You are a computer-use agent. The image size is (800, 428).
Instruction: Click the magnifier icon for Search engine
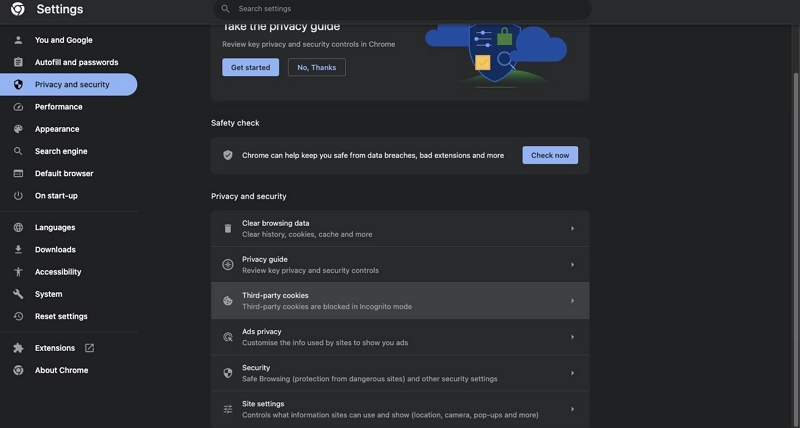[x=18, y=151]
